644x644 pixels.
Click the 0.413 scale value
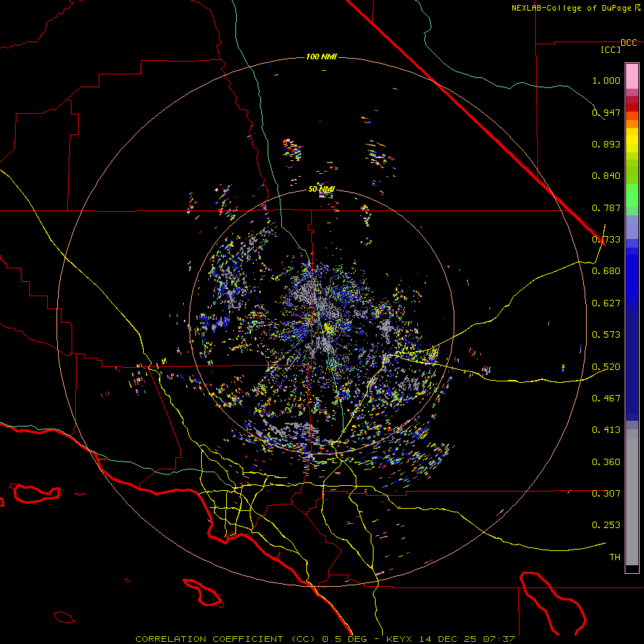[x=606, y=430]
